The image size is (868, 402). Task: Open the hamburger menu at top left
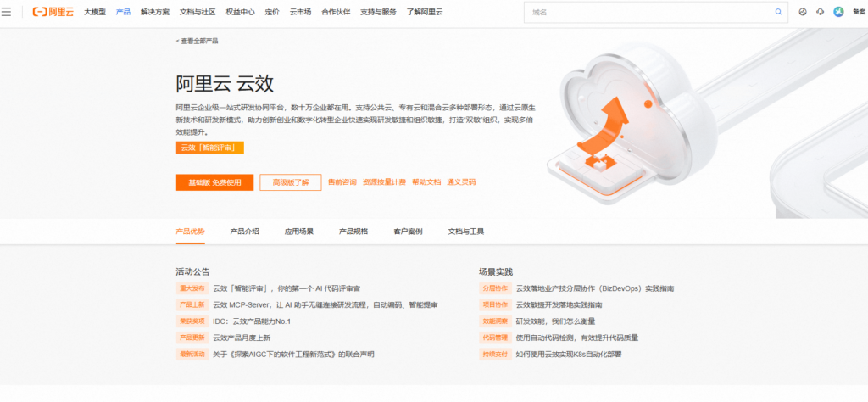pos(7,12)
